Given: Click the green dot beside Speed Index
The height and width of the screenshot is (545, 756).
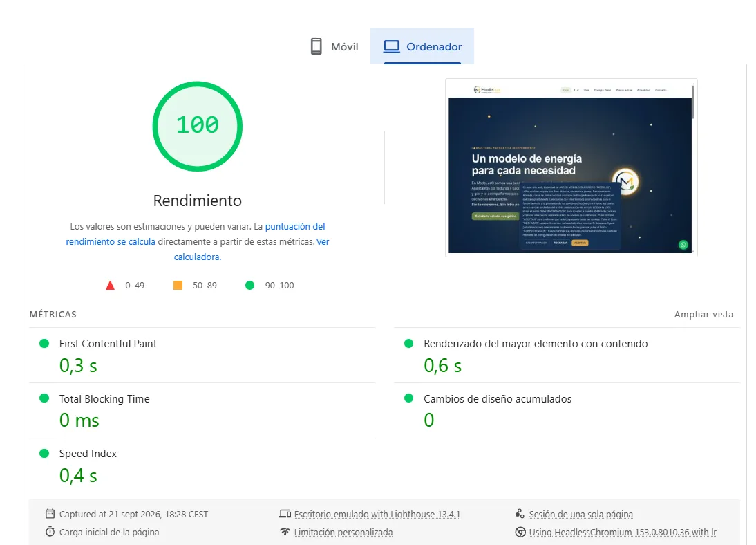Looking at the screenshot, I should [44, 453].
